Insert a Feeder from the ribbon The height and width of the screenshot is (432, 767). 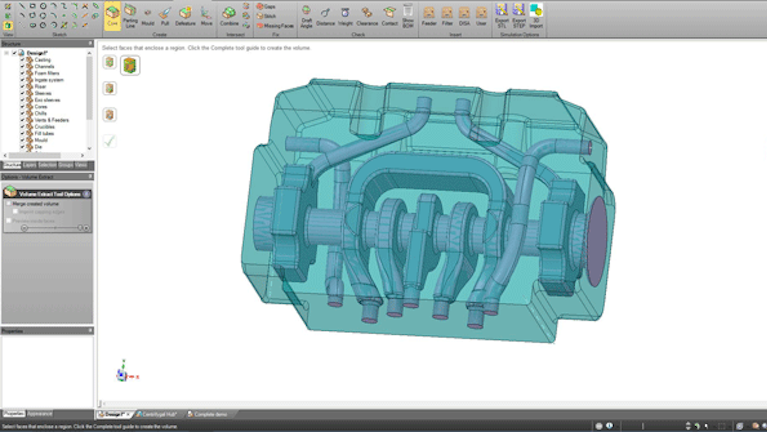429,15
